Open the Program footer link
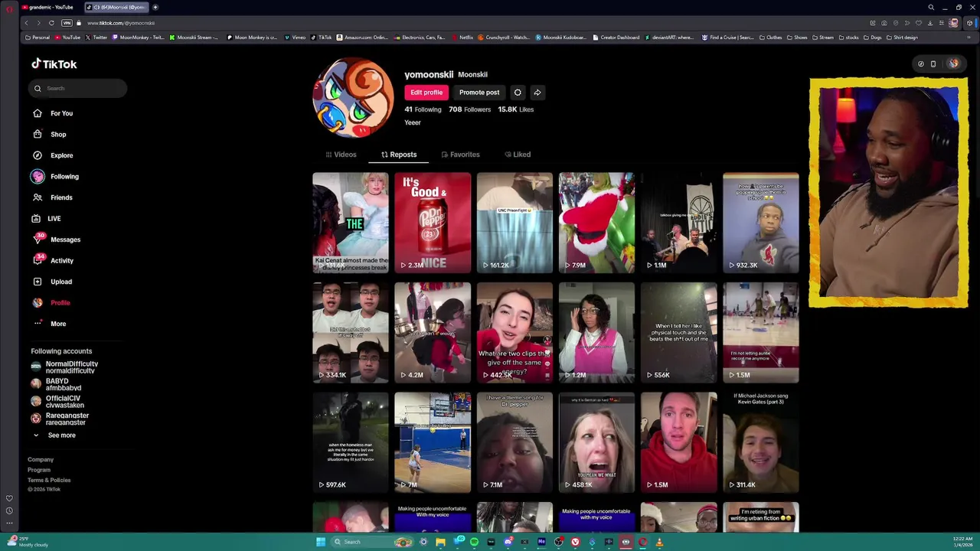 pyautogui.click(x=39, y=470)
